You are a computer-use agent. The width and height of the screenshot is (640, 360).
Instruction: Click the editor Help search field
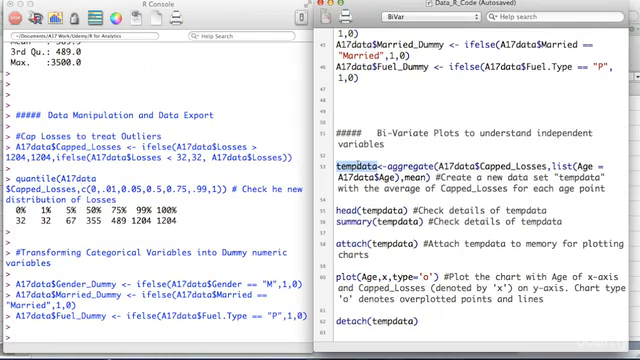(555, 17)
